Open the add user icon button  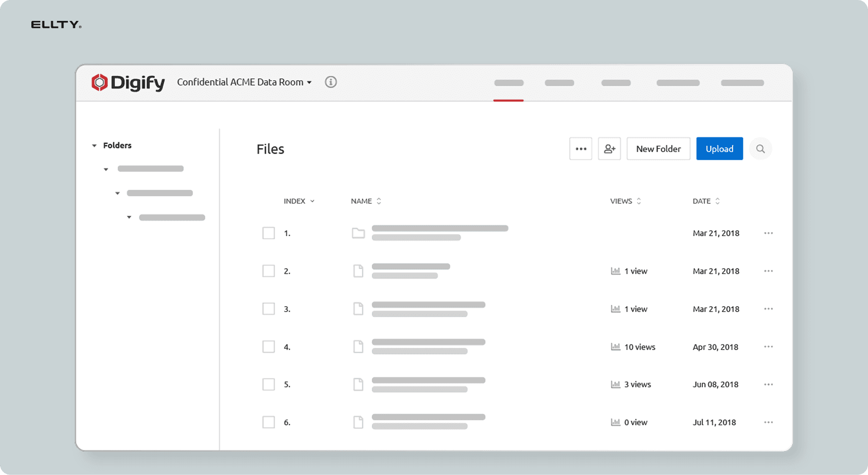[x=609, y=149]
